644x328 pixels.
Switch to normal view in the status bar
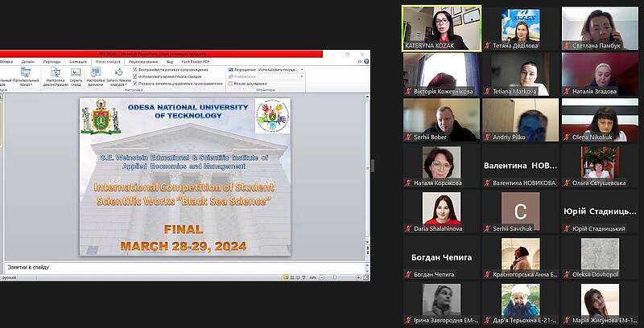click(286, 277)
